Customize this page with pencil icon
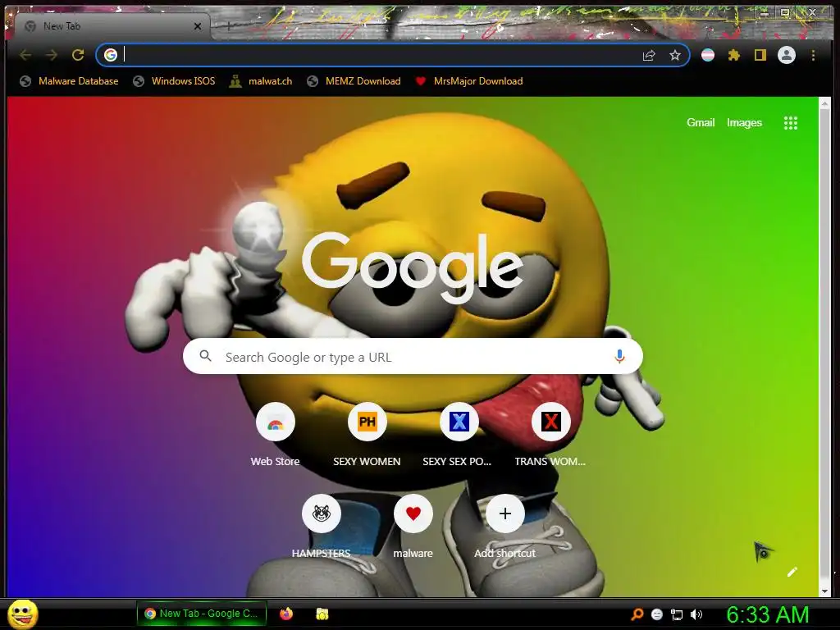 coord(792,572)
